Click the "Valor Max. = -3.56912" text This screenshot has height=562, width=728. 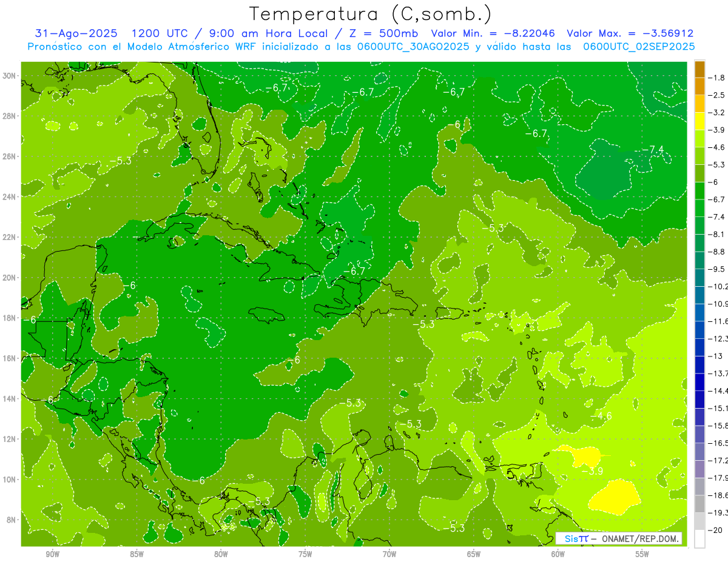pyautogui.click(x=630, y=33)
